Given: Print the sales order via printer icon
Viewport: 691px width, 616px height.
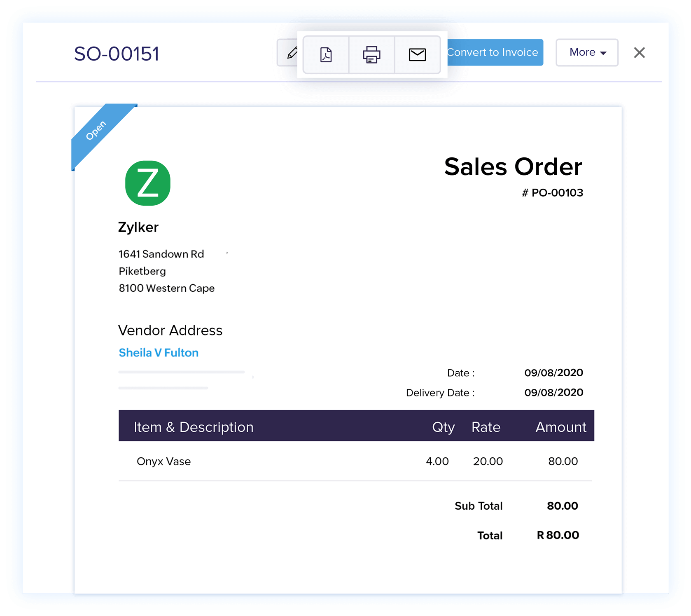Looking at the screenshot, I should pyautogui.click(x=371, y=54).
